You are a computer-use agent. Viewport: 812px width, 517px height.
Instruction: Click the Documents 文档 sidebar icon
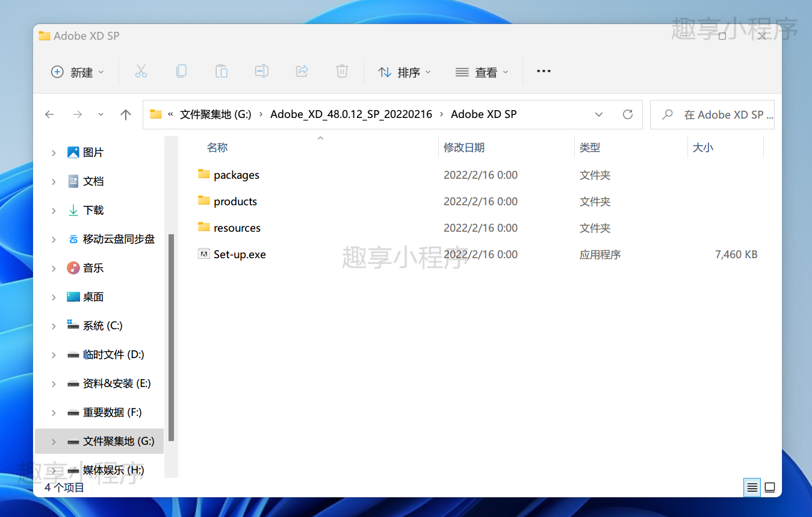[73, 181]
